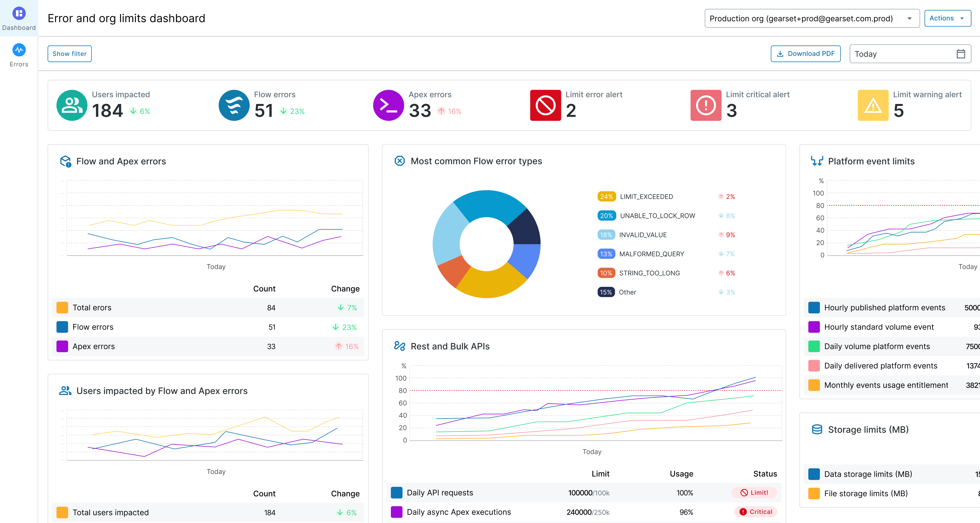Viewport: 980px width, 523px height.
Task: Expand the Actions dropdown menu
Action: [x=947, y=18]
